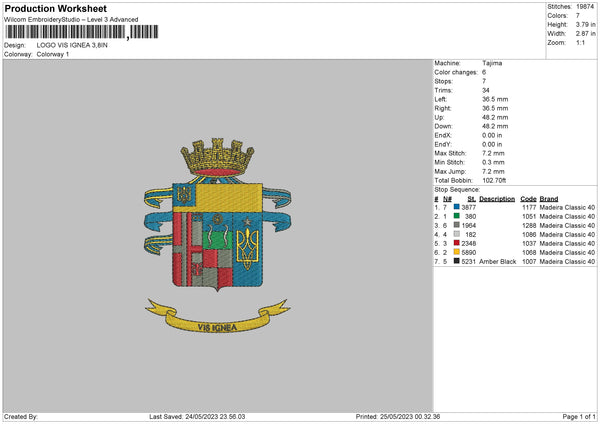This screenshot has width=600, height=424.
Task: Click the blue thread swatch for code 1177
Action: pyautogui.click(x=457, y=207)
